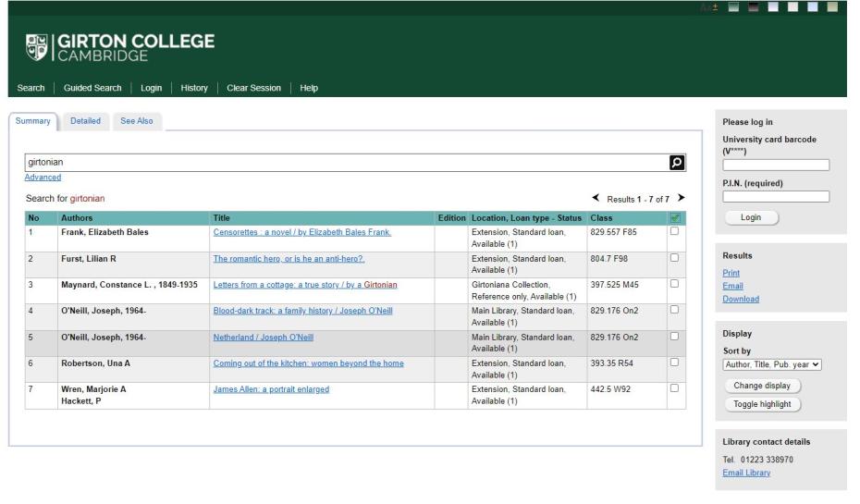
Task: Open Guided Search in the navigation bar
Action: (x=92, y=88)
